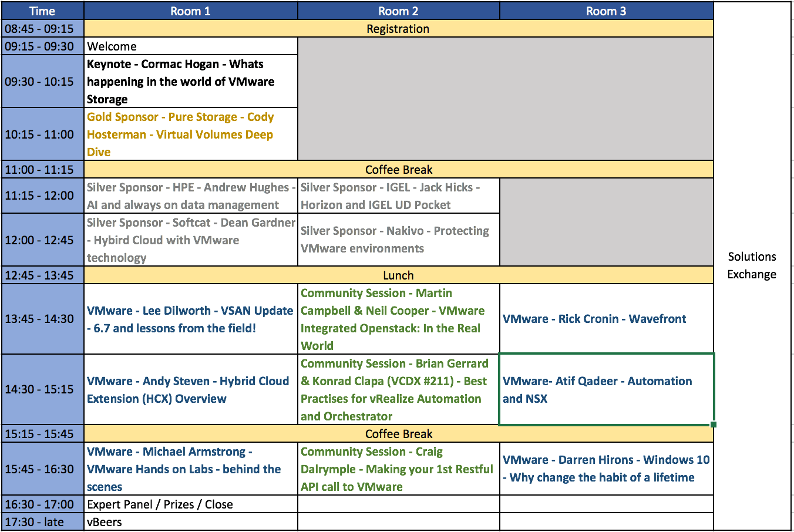Select the 09:15 - 09:30 time cell

tap(43, 46)
